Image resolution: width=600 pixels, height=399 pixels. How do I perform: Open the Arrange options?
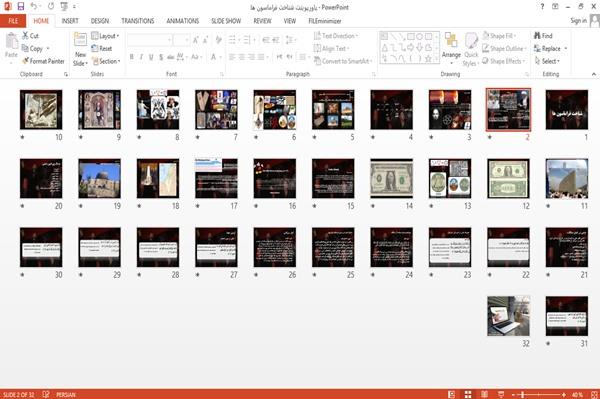[451, 49]
